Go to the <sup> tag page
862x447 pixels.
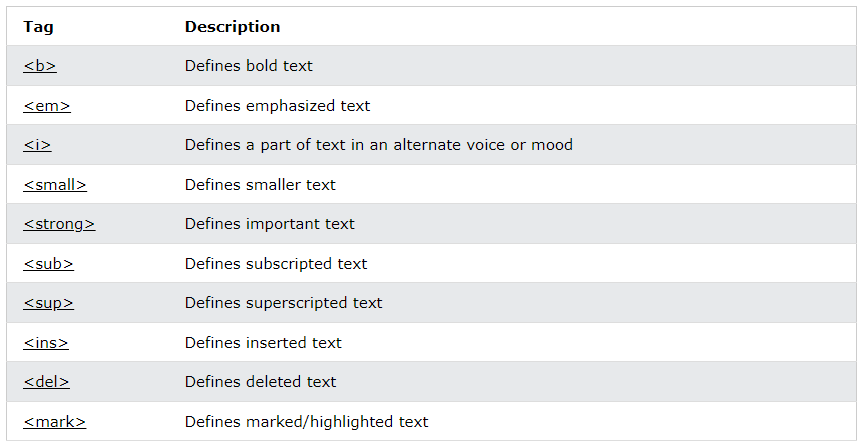point(48,303)
